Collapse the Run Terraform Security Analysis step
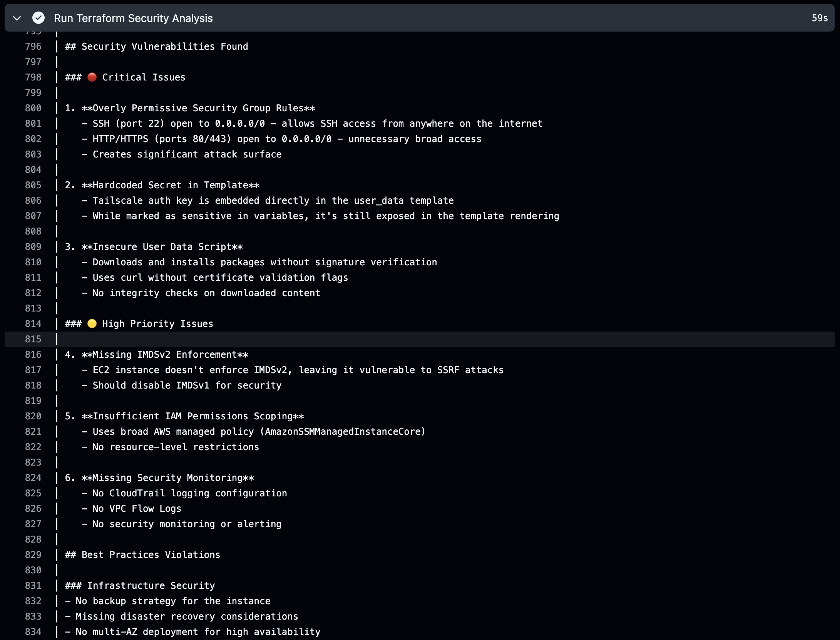The width and height of the screenshot is (840, 640). pos(17,18)
